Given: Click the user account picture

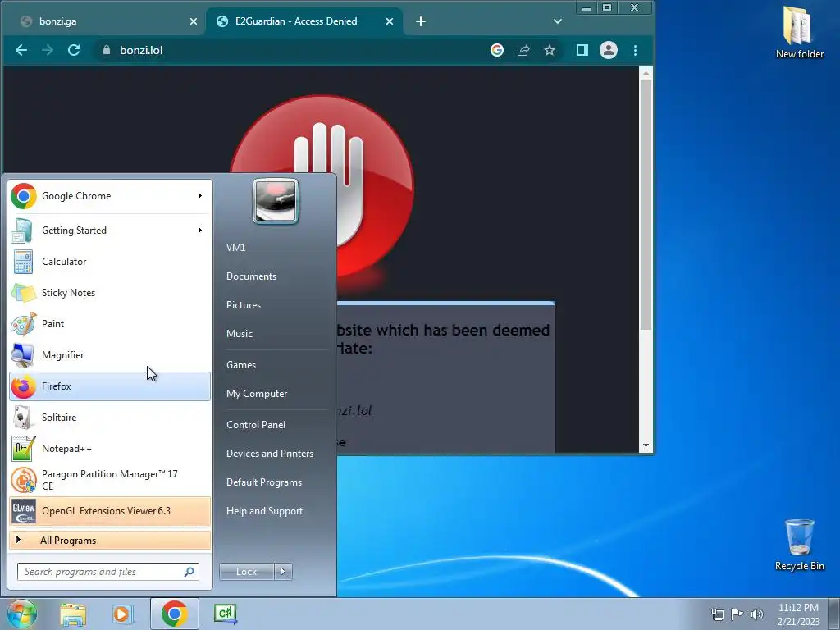Looking at the screenshot, I should tap(276, 202).
